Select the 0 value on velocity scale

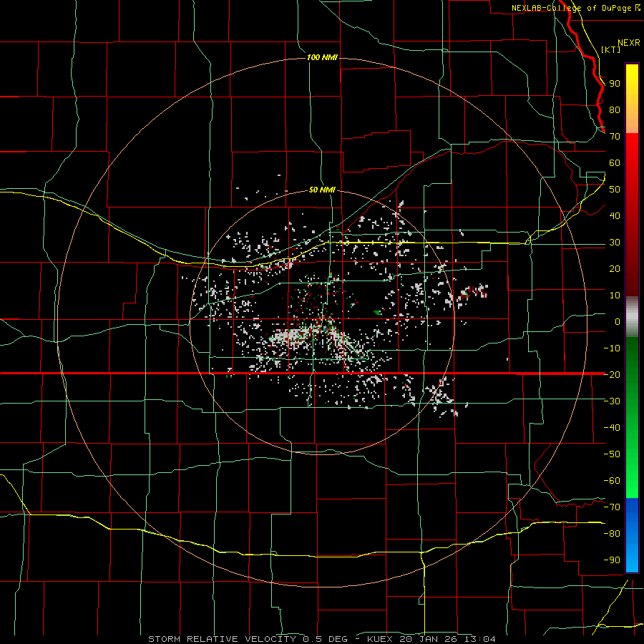coord(618,322)
